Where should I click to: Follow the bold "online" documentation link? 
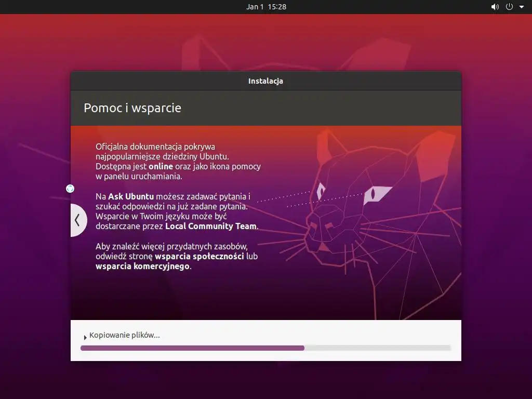[x=161, y=166]
